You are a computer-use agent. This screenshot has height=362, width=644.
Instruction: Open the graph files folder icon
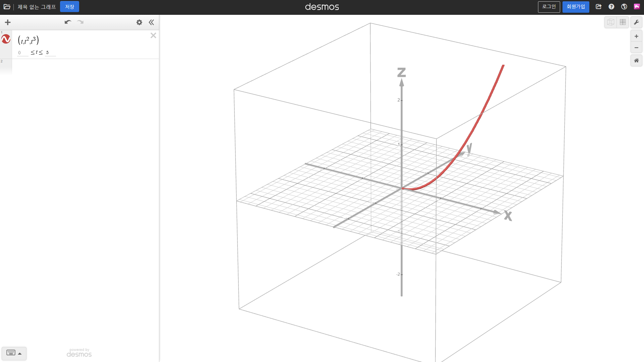tap(7, 7)
